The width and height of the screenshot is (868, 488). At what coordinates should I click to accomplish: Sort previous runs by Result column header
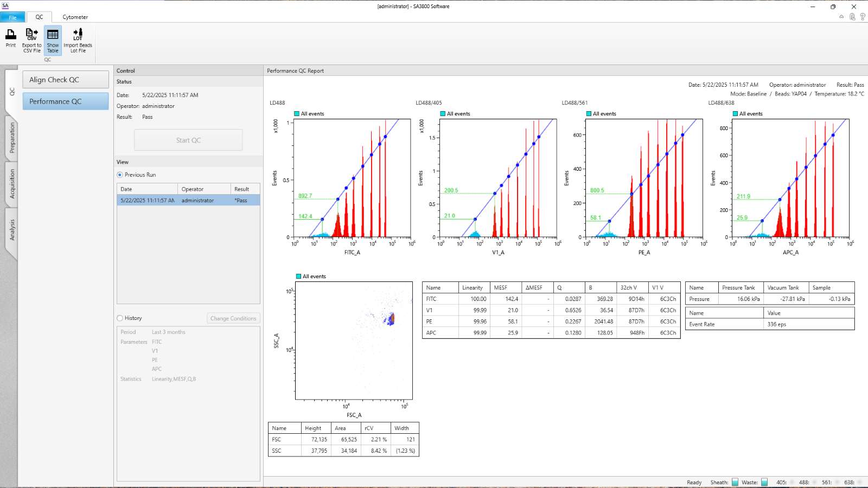pyautogui.click(x=245, y=189)
